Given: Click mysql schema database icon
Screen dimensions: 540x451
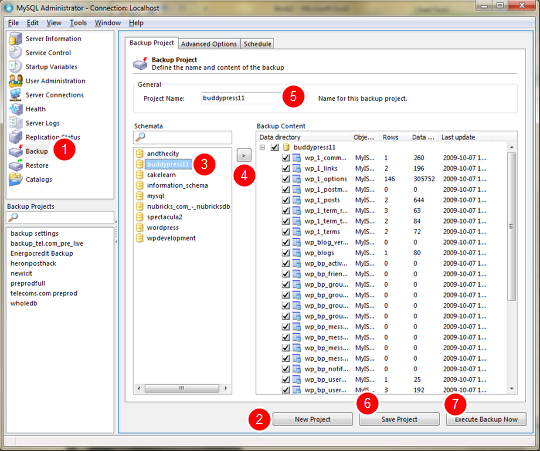Looking at the screenshot, I should point(139,196).
